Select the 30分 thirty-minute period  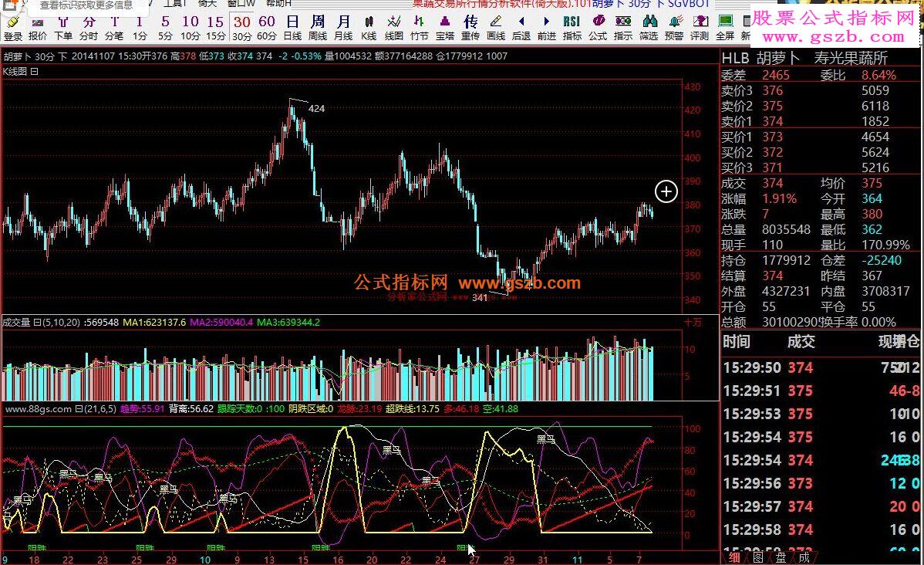[x=241, y=29]
